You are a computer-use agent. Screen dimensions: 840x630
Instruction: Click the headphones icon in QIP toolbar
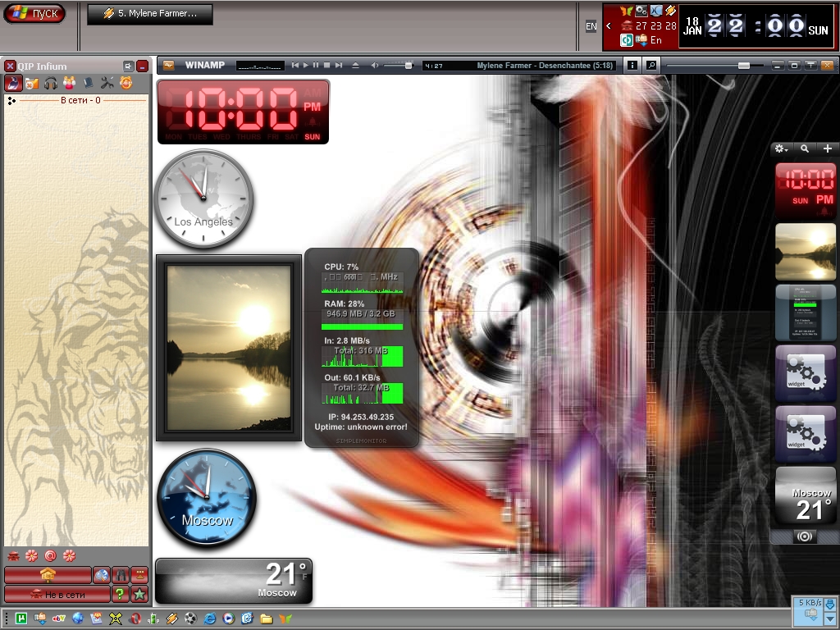51,83
